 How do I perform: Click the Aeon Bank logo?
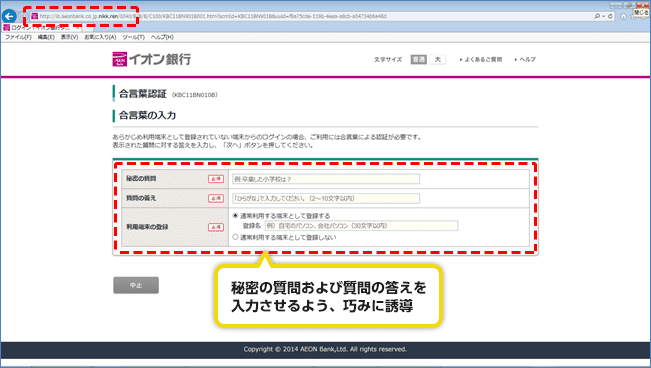[x=152, y=59]
